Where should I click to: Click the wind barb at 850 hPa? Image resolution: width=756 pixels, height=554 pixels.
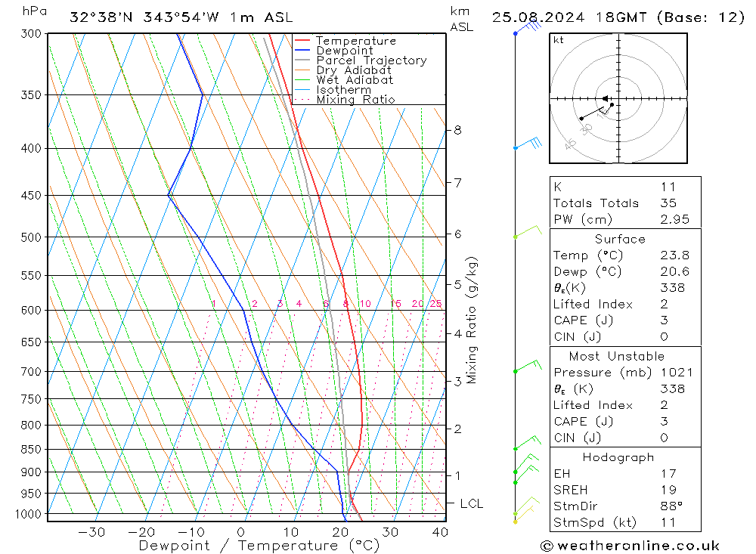(528, 442)
